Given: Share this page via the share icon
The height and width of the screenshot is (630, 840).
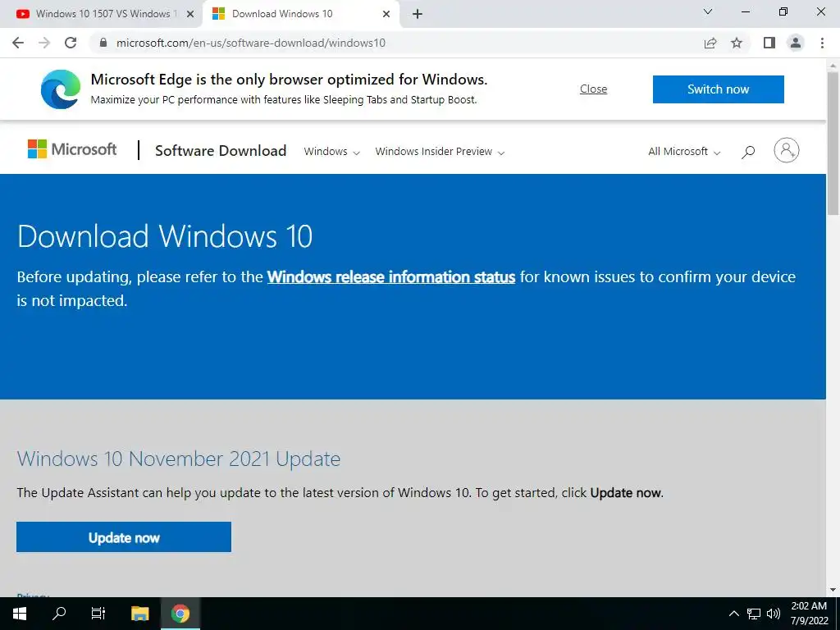Looking at the screenshot, I should click(710, 43).
